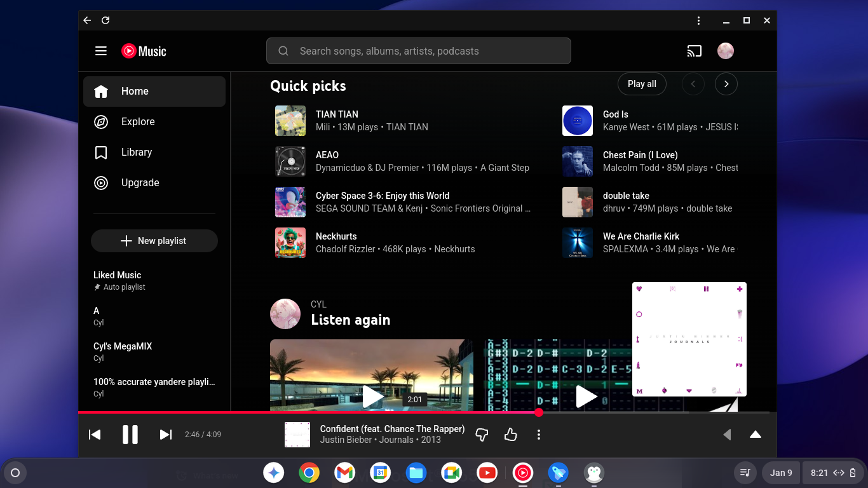Viewport: 868px width, 488px height.
Task: Go to the previous track
Action: tap(95, 435)
